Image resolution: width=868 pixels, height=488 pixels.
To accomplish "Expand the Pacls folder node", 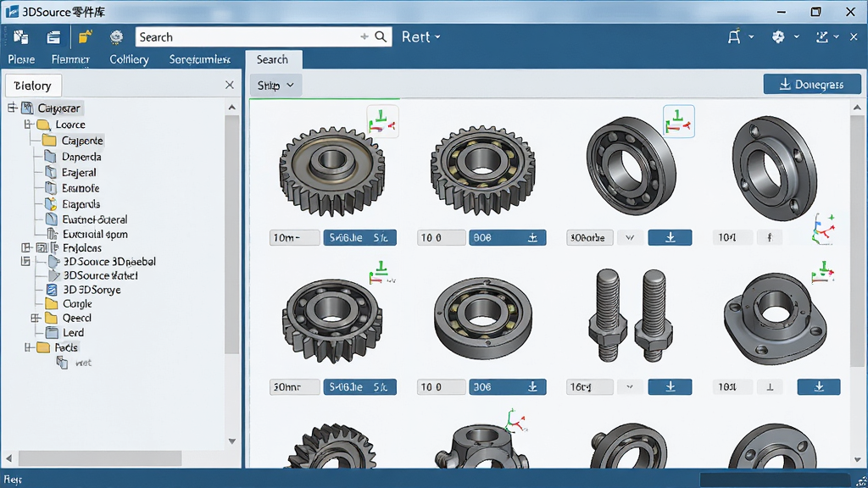I will click(29, 347).
